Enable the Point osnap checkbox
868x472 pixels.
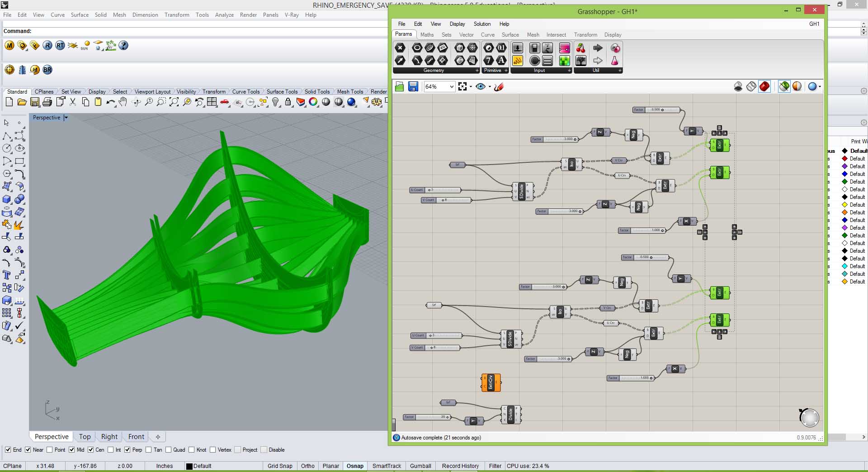pyautogui.click(x=50, y=450)
